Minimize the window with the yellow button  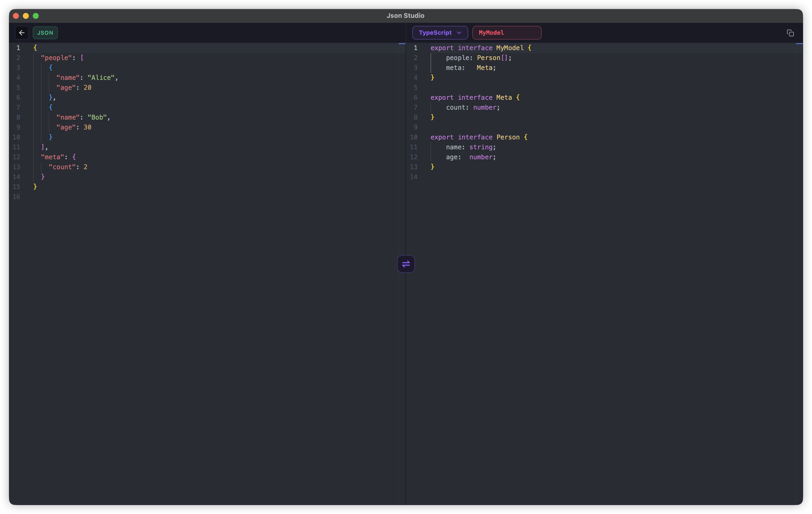tap(26, 16)
